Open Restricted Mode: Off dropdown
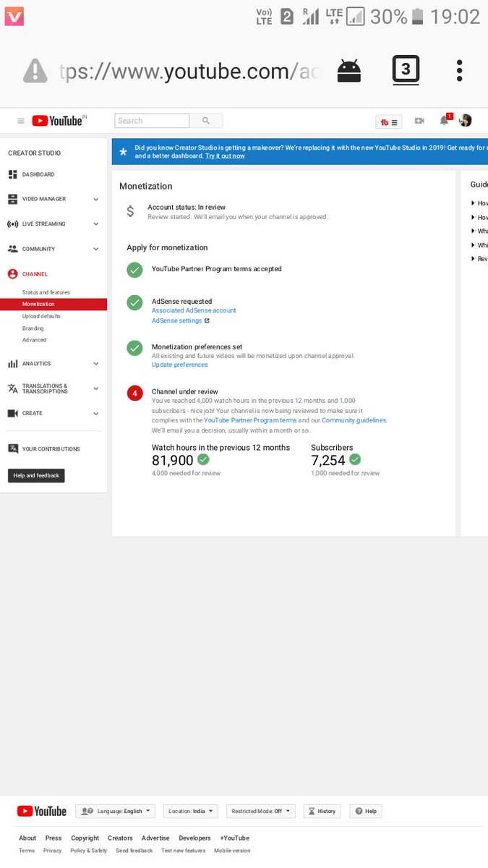Screen dimensions: 488x868 [261, 811]
